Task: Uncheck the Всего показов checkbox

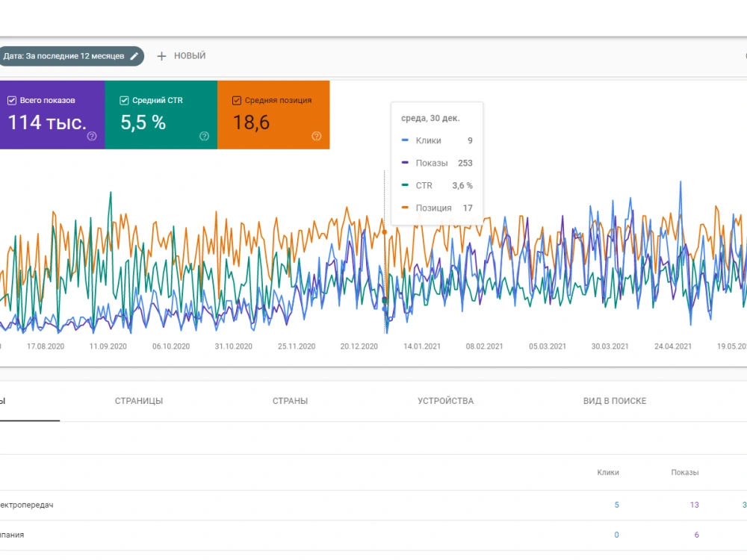Action: (12, 101)
